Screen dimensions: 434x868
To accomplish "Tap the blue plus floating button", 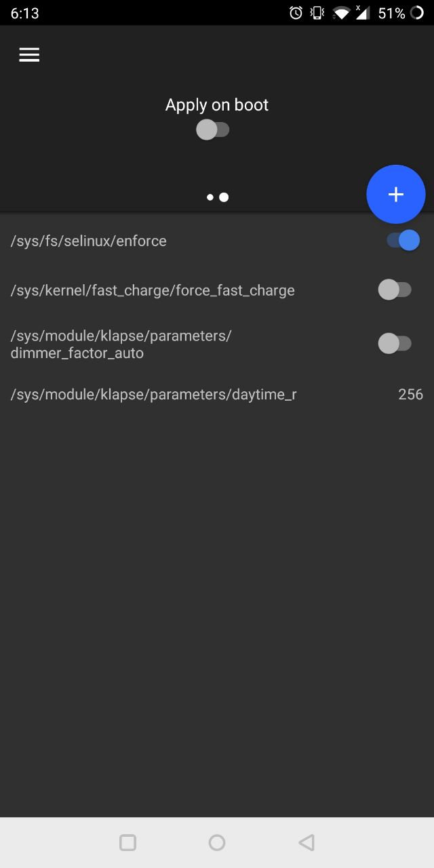I will click(396, 195).
